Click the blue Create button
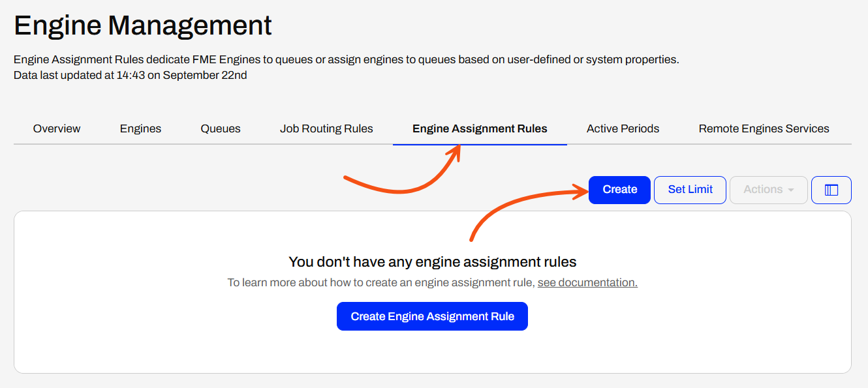Viewport: 868px width, 388px height. (619, 190)
